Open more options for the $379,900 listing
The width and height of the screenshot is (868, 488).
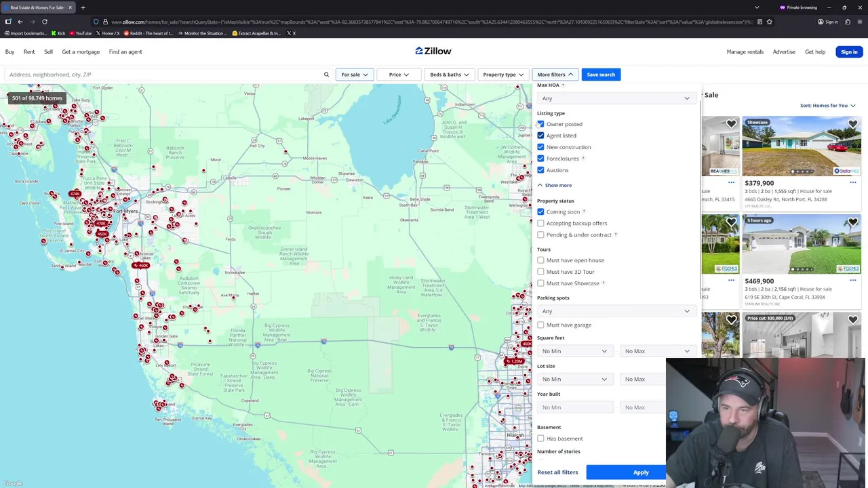(852, 182)
